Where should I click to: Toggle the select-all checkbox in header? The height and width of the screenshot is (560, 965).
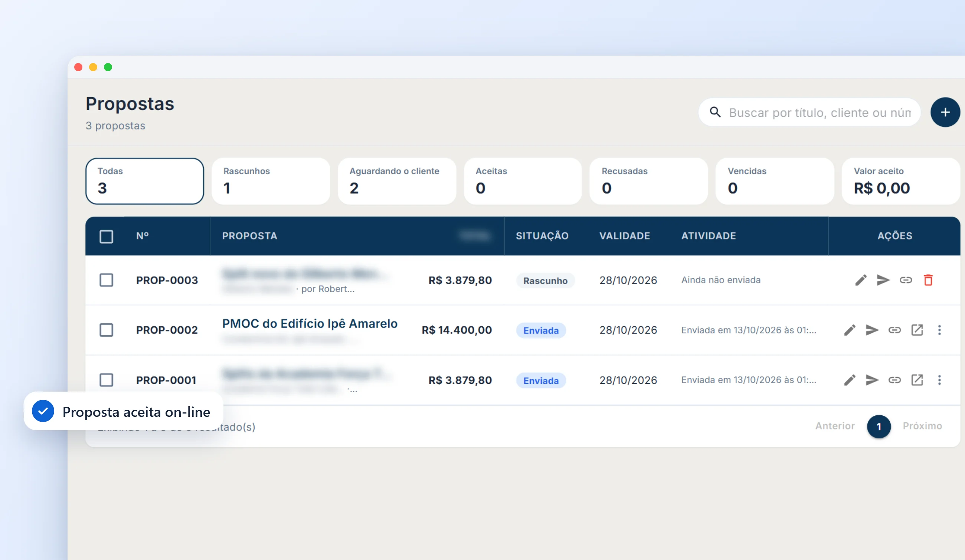pyautogui.click(x=106, y=236)
